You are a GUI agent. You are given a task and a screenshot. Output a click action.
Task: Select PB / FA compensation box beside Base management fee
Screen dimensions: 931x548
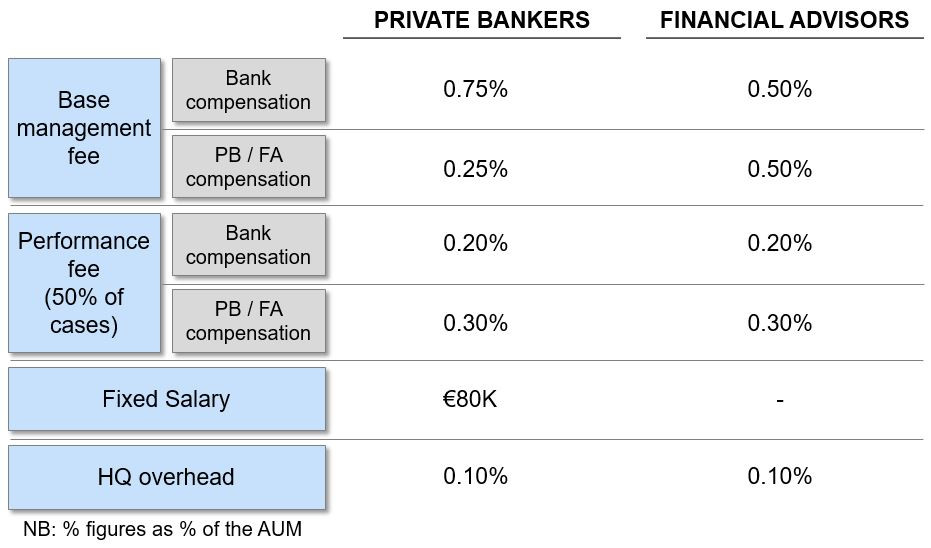pos(248,167)
